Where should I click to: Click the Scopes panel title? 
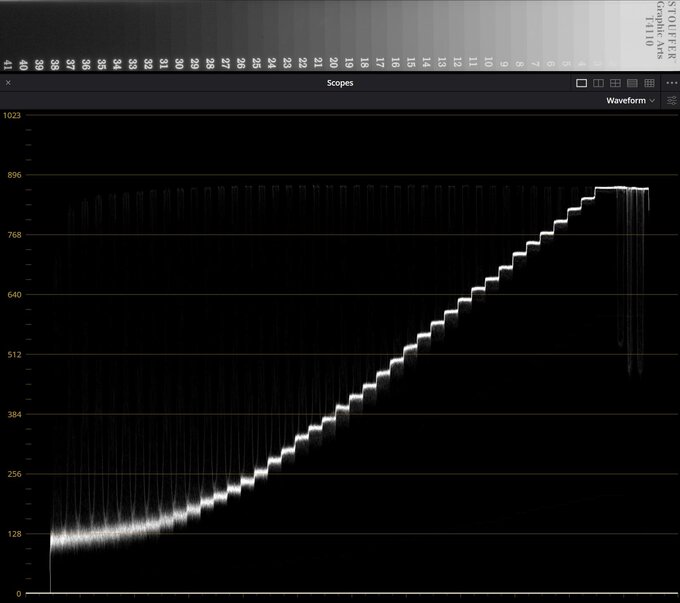coord(339,83)
